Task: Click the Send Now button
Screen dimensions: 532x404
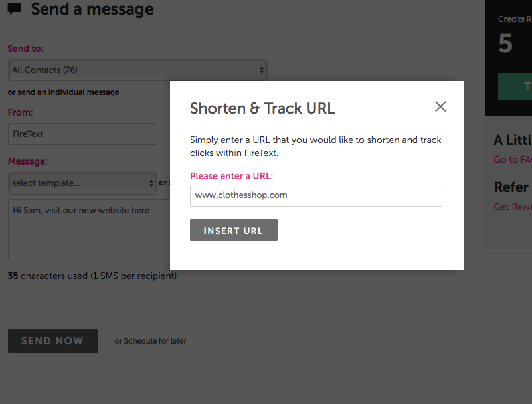Action: 53,340
